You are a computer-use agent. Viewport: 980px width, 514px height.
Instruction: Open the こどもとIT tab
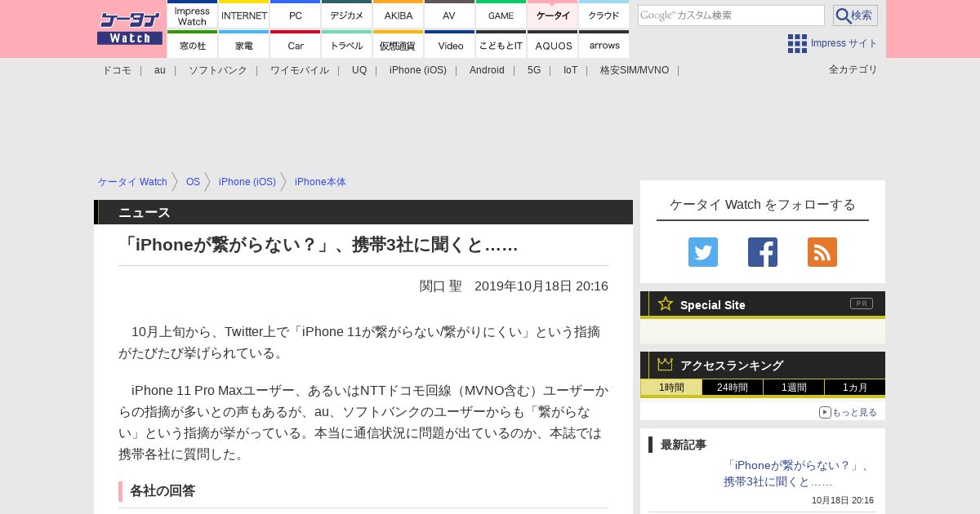[501, 45]
